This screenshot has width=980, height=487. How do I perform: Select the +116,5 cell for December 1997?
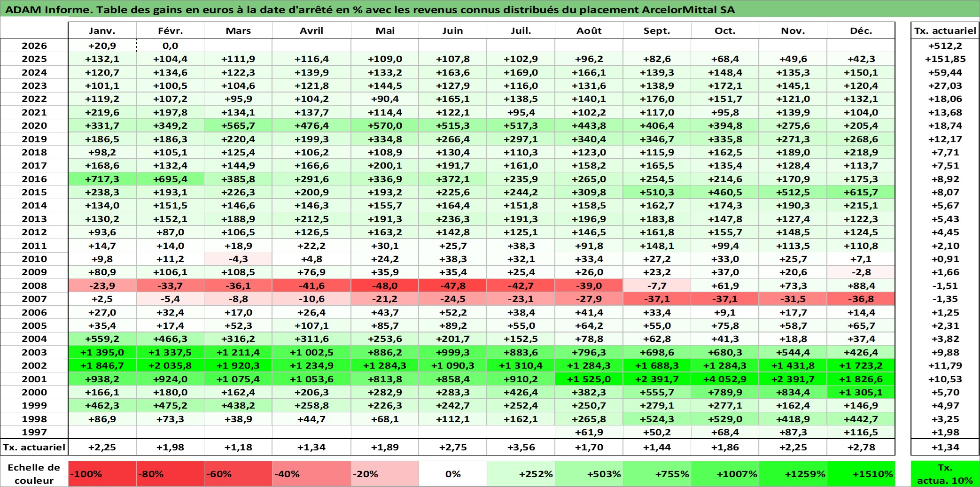(x=861, y=432)
